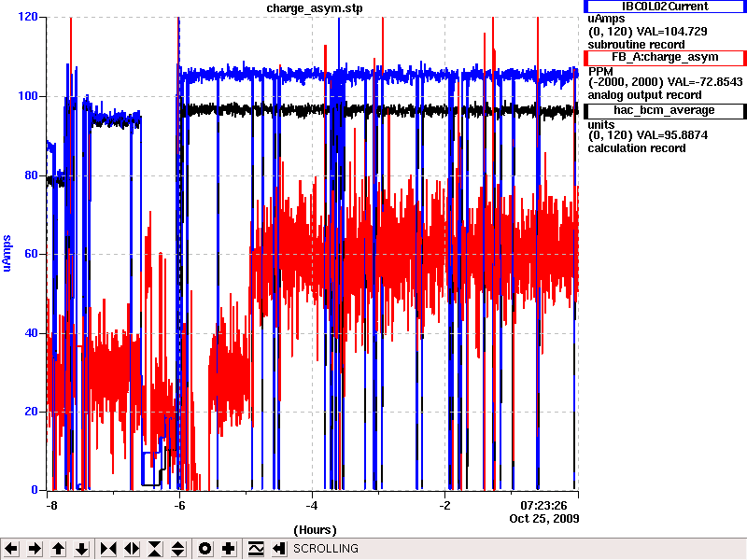Pan the plot left with the left arrow
747x560 pixels.
pyautogui.click(x=11, y=549)
